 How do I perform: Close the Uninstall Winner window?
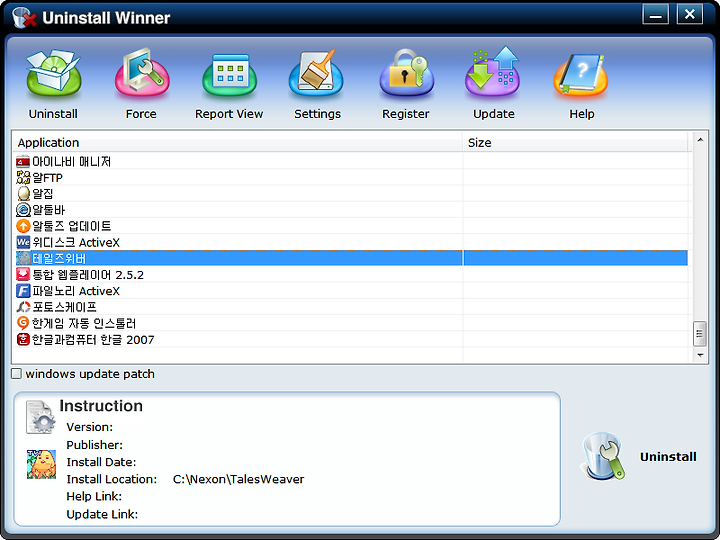point(690,14)
